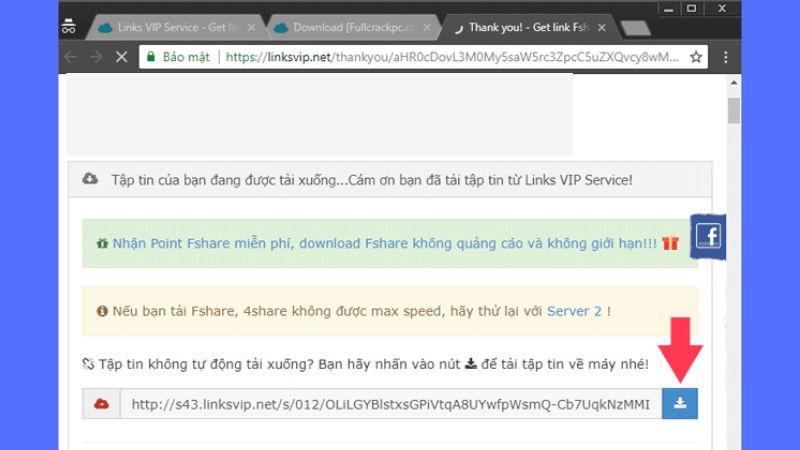Open the Facebook side widget

point(708,238)
